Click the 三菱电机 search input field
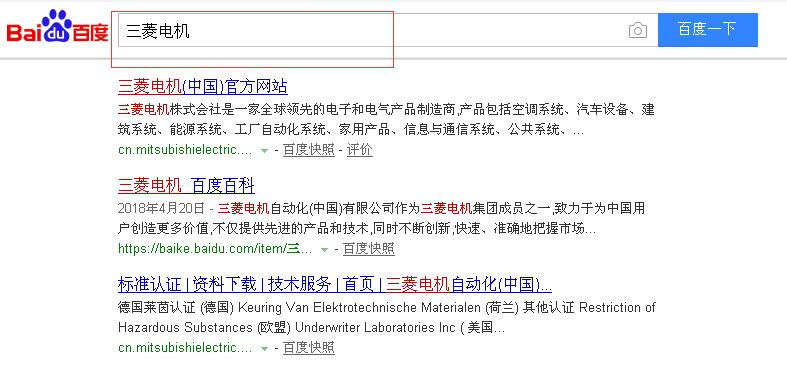 [x=371, y=31]
